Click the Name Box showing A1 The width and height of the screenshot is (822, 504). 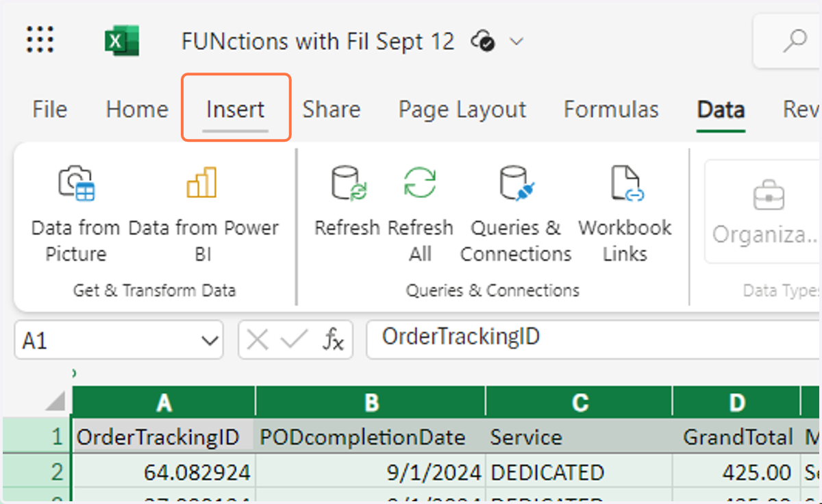(x=119, y=340)
